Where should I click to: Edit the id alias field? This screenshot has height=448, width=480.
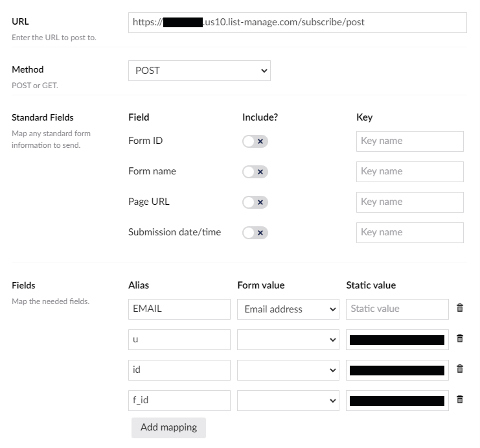[179, 370]
